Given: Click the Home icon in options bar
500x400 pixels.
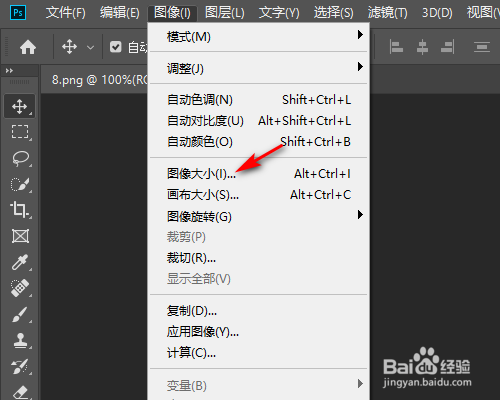Looking at the screenshot, I should pos(28,47).
